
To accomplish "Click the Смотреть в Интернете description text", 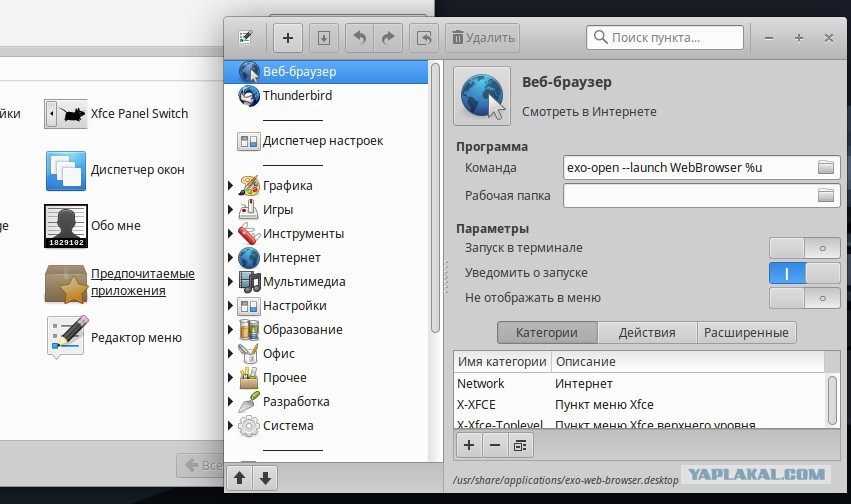I will (x=589, y=112).
